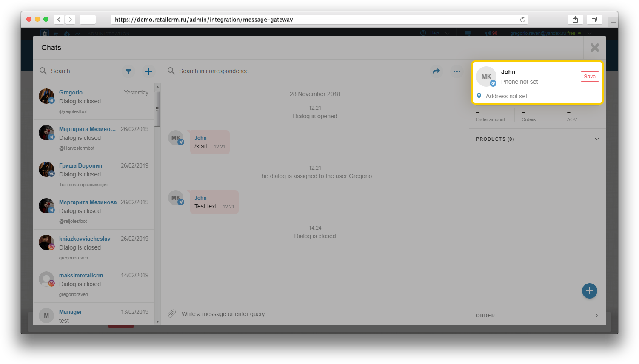Open kniazkovviacheslav chat

94,248
